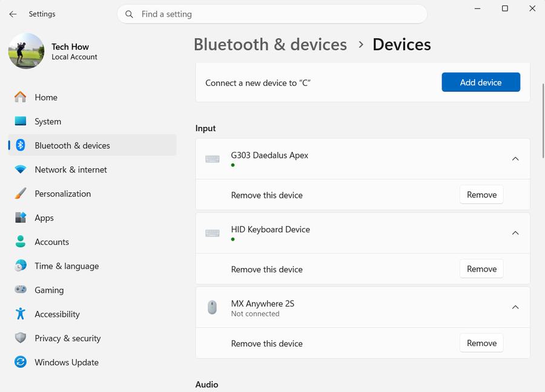Click the Apps icon in sidebar

(x=21, y=218)
